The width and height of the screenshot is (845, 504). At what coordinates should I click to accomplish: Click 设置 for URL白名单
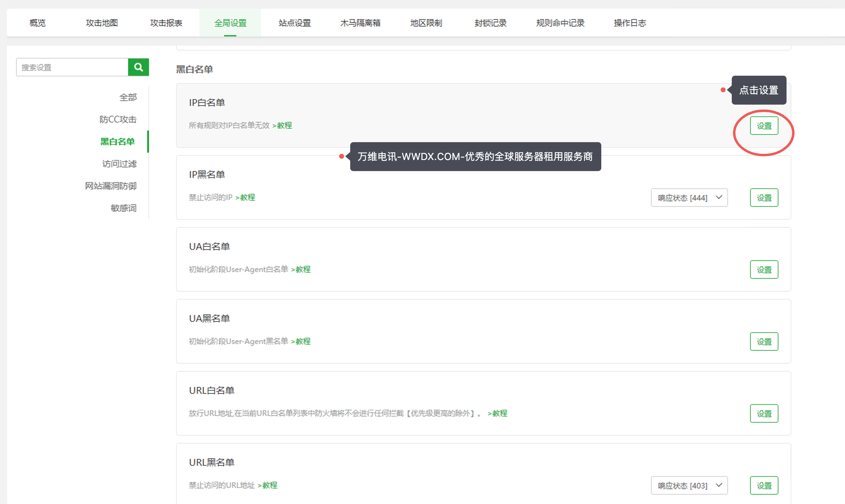tap(764, 414)
